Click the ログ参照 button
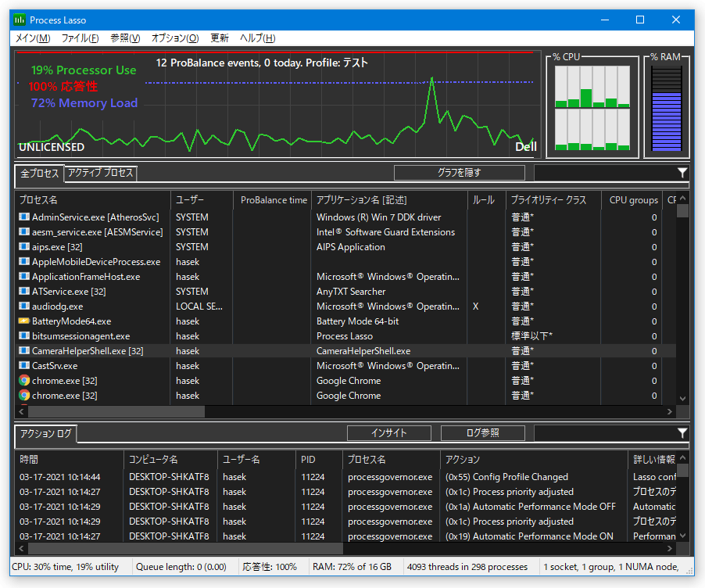 click(x=482, y=432)
